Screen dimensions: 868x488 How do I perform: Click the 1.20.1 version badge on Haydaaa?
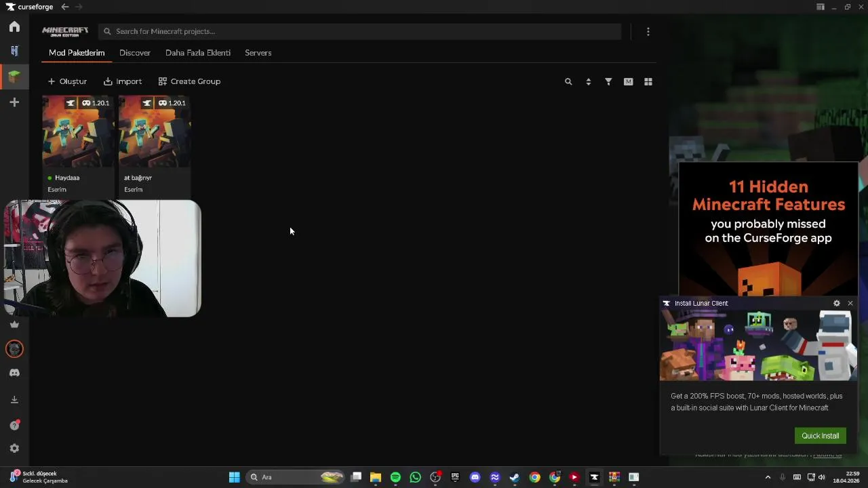click(x=96, y=103)
